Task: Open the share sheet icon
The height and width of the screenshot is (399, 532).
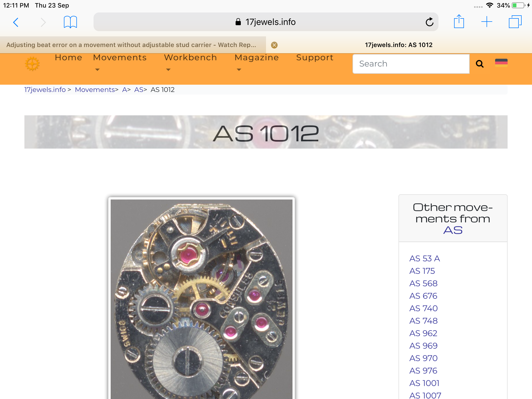Action: point(459,21)
